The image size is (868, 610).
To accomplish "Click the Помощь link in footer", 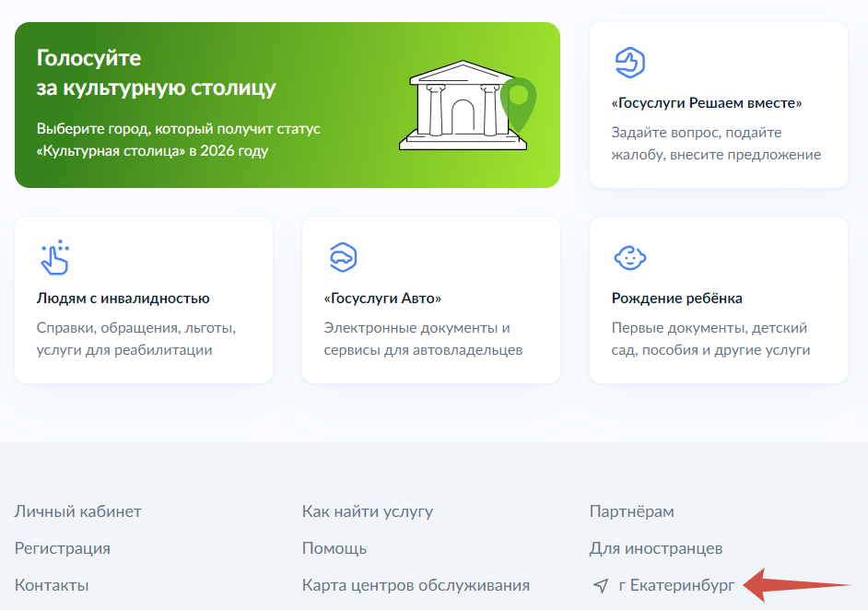I will point(334,548).
